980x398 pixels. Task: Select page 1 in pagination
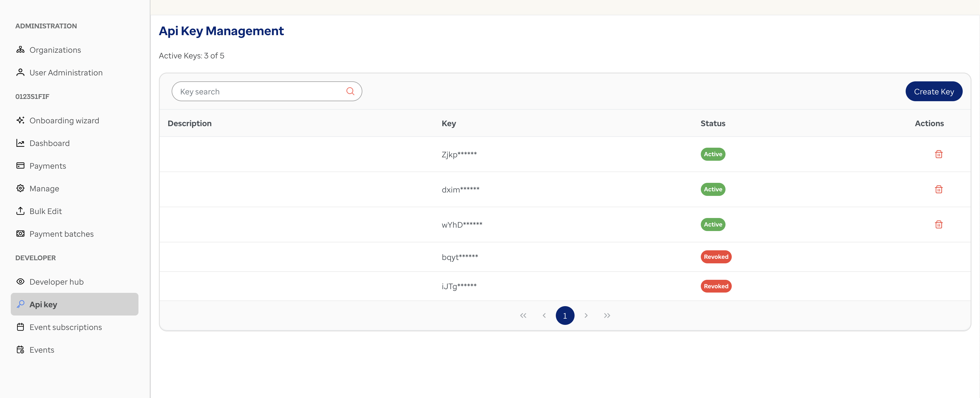click(x=565, y=316)
